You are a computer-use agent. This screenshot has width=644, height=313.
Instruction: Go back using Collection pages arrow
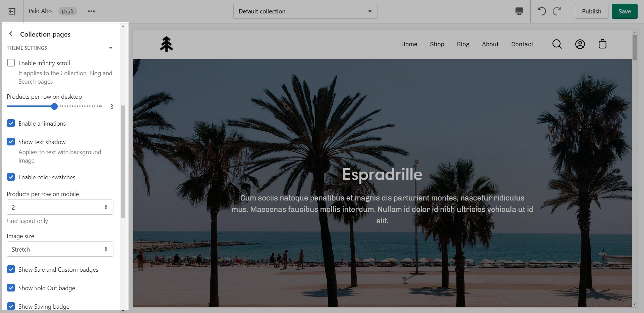tap(11, 34)
